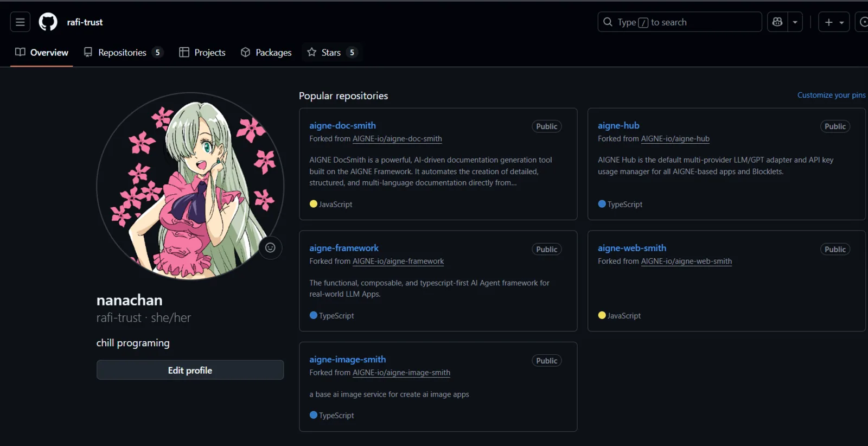The height and width of the screenshot is (446, 868).
Task: Visit upstream AIGNE-io/aigne-framework link
Action: click(398, 262)
